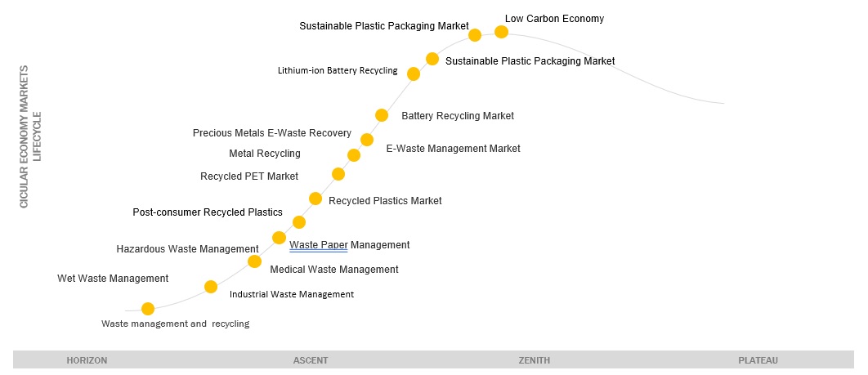Go to the PLATEAU phase
868x375 pixels.
(x=758, y=360)
